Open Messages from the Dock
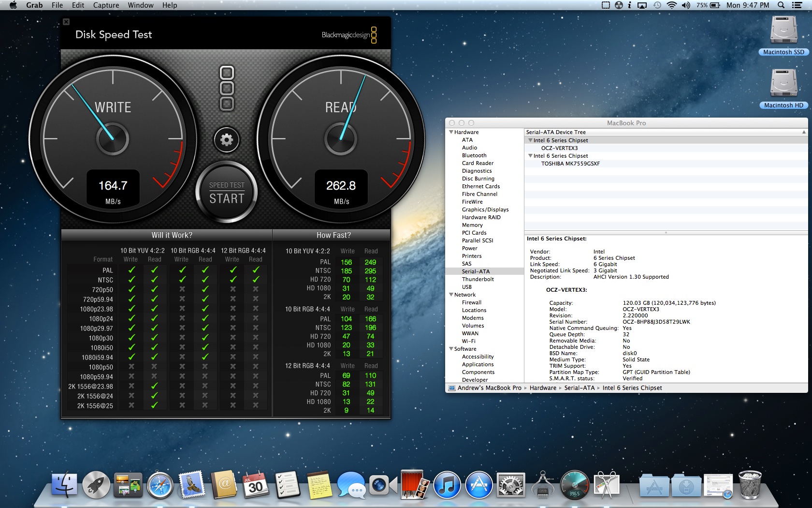This screenshot has height=508, width=812. (x=351, y=485)
